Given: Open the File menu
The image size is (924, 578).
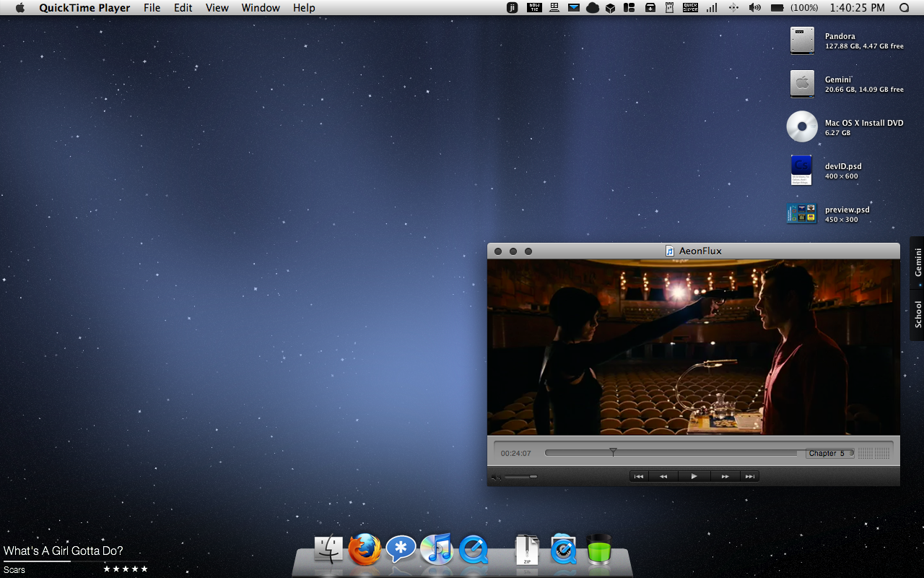Looking at the screenshot, I should pyautogui.click(x=152, y=8).
